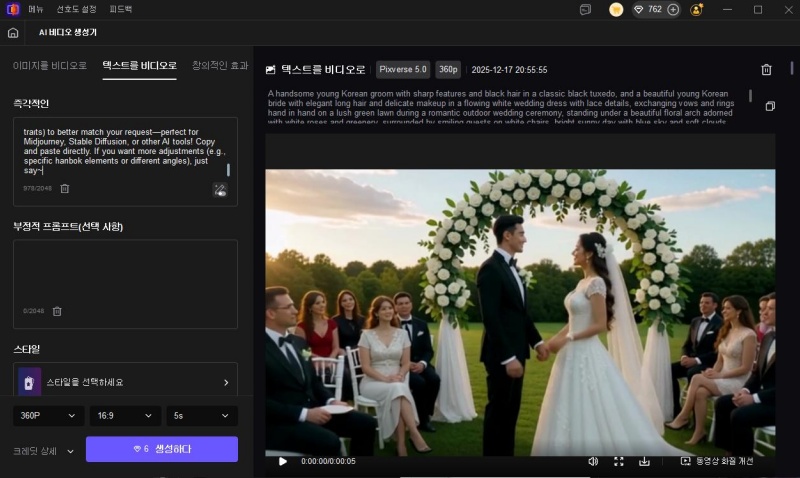Delete the generated video with trash icon
The image size is (800, 478).
(766, 70)
